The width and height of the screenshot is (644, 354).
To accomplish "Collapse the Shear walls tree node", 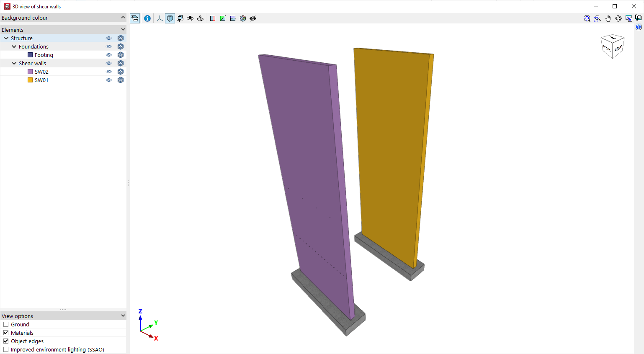I will click(14, 63).
